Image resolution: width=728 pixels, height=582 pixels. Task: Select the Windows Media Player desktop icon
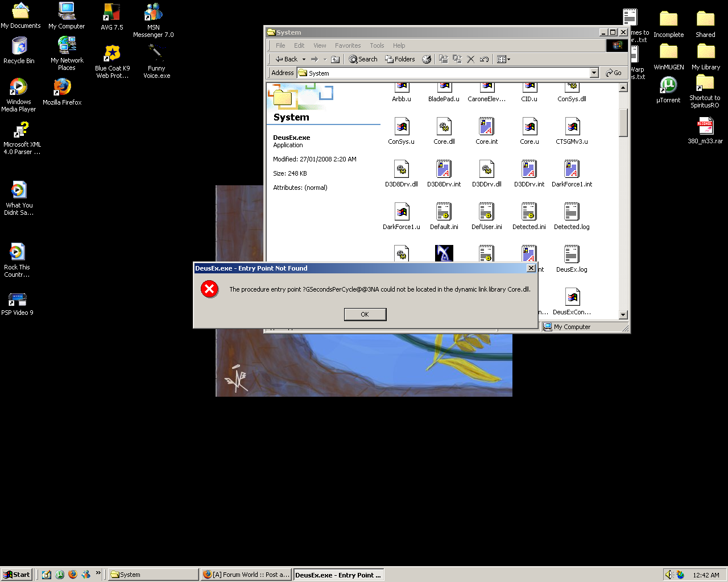19,95
